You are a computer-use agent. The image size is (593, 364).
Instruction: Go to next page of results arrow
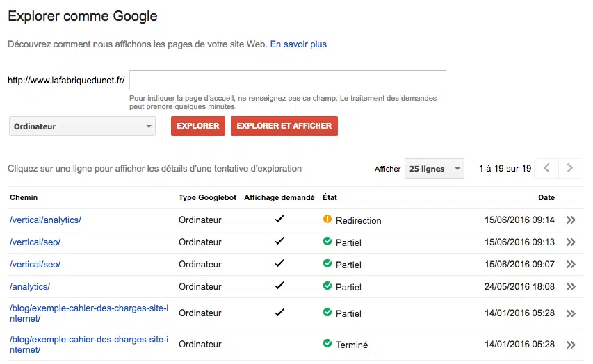(x=571, y=168)
